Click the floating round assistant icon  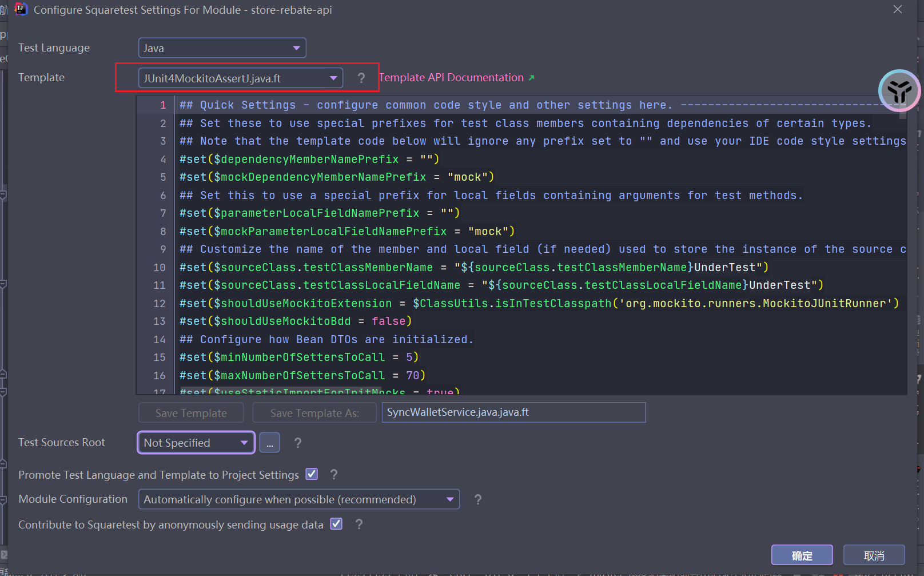click(x=899, y=90)
